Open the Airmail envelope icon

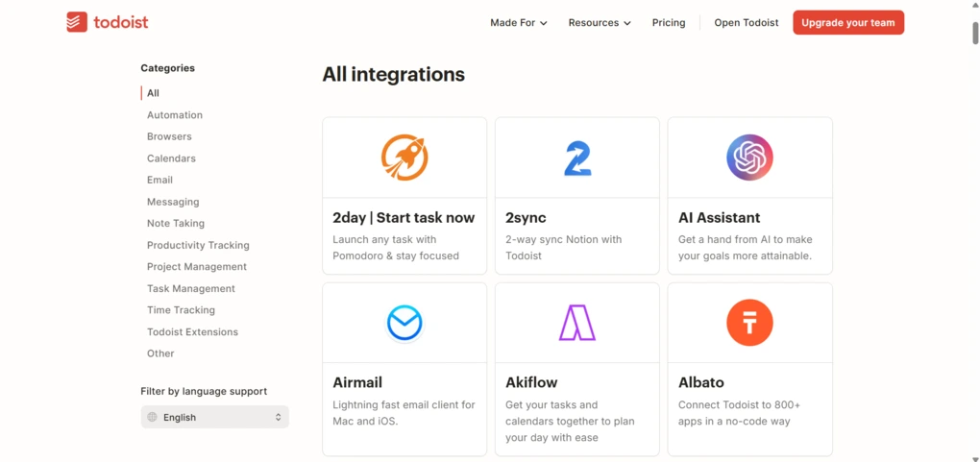click(404, 324)
